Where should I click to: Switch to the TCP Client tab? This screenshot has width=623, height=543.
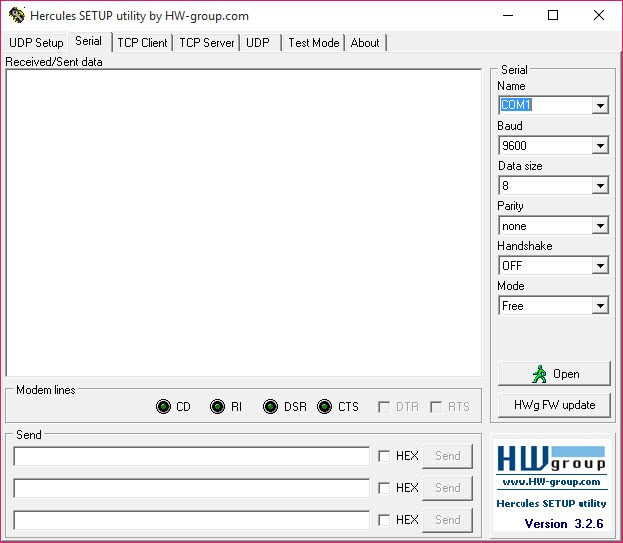pos(142,43)
